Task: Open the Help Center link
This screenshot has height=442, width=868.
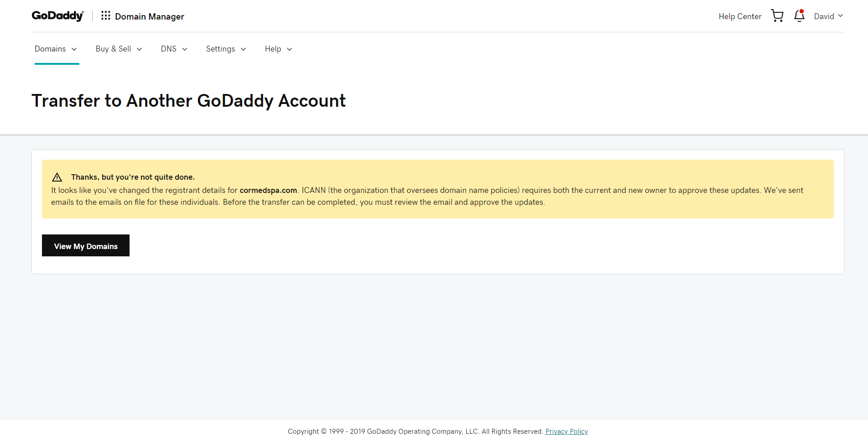Action: click(x=740, y=16)
